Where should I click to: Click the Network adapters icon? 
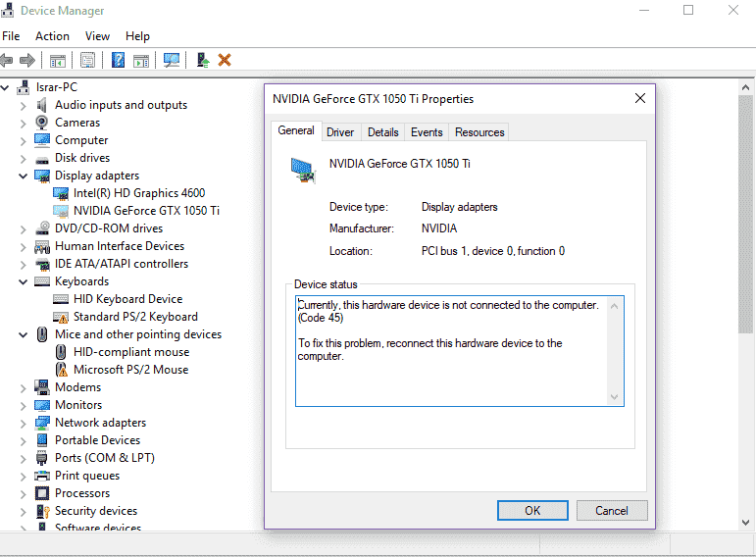coord(42,423)
